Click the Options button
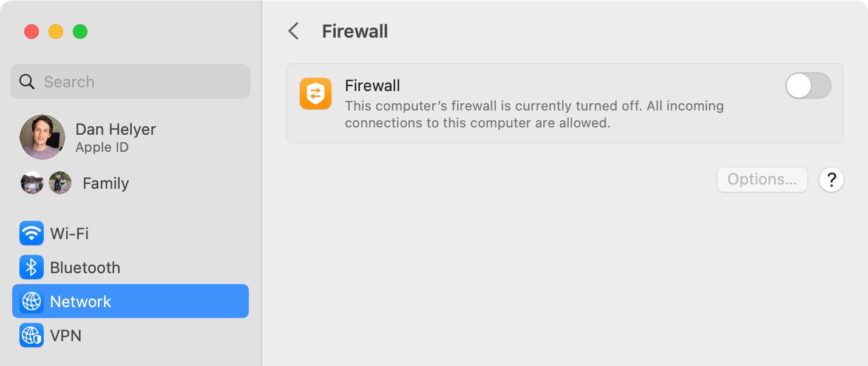 762,179
